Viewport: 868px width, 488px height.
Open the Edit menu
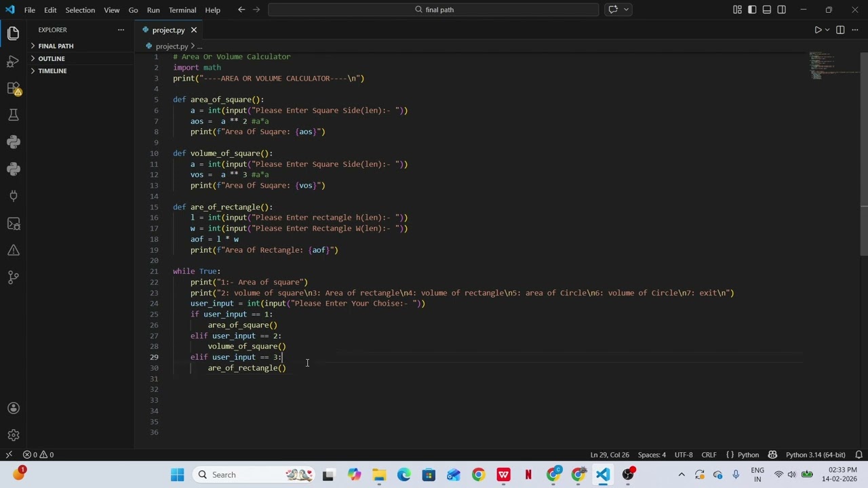50,10
